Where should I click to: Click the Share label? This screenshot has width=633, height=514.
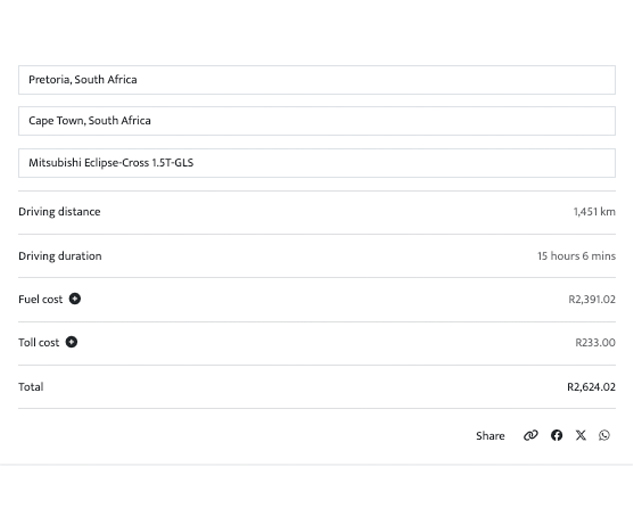click(x=490, y=436)
